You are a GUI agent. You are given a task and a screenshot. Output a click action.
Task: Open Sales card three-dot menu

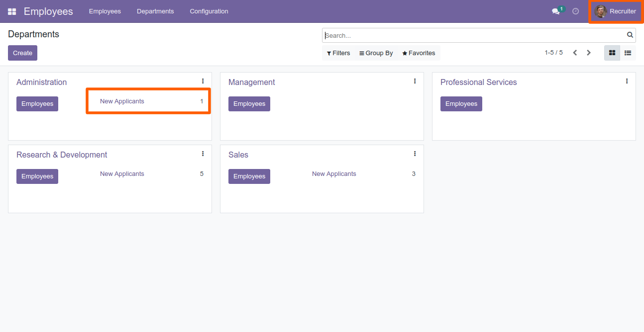pyautogui.click(x=415, y=154)
